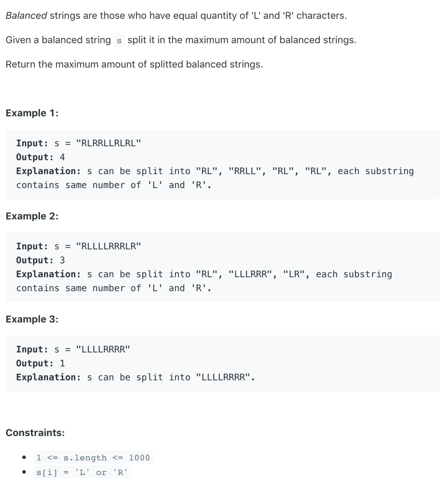
Task: Click the s.length constraint code
Action: coord(93,458)
